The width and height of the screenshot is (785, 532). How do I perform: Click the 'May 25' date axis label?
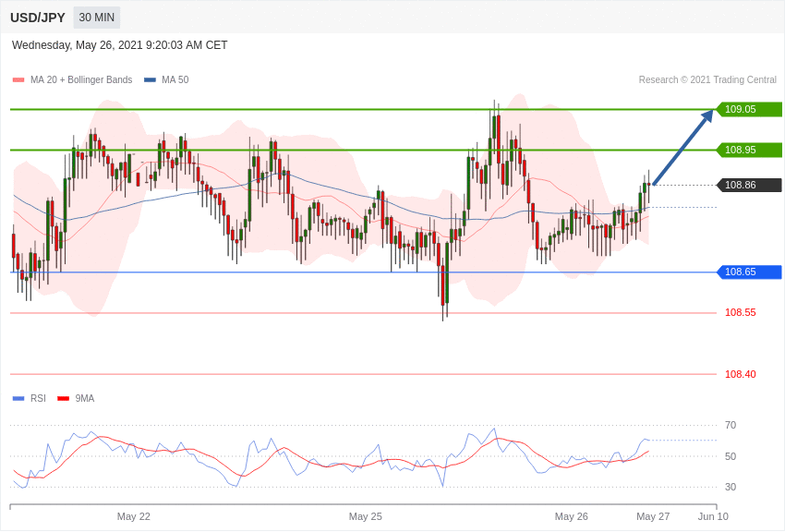click(366, 516)
